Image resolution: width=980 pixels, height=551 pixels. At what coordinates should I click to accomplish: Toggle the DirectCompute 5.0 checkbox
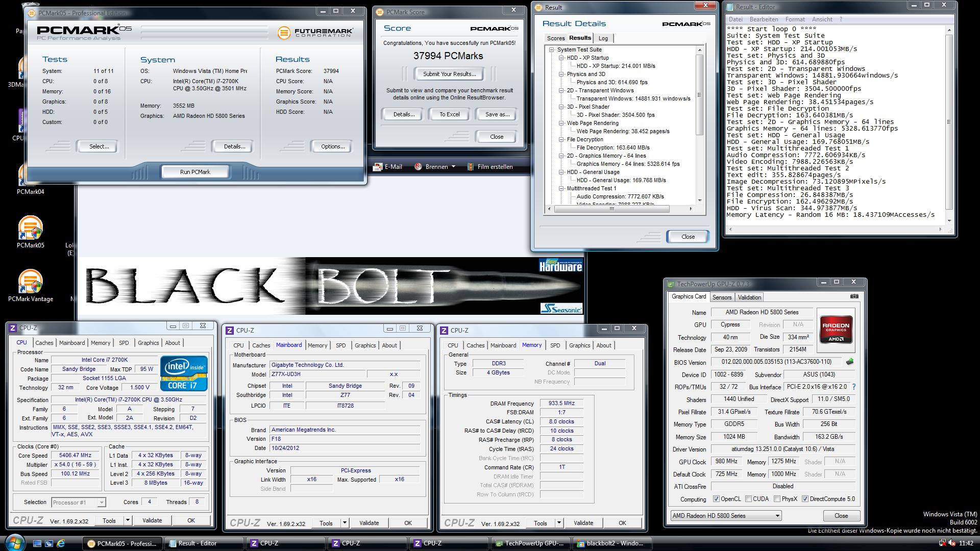tap(805, 499)
